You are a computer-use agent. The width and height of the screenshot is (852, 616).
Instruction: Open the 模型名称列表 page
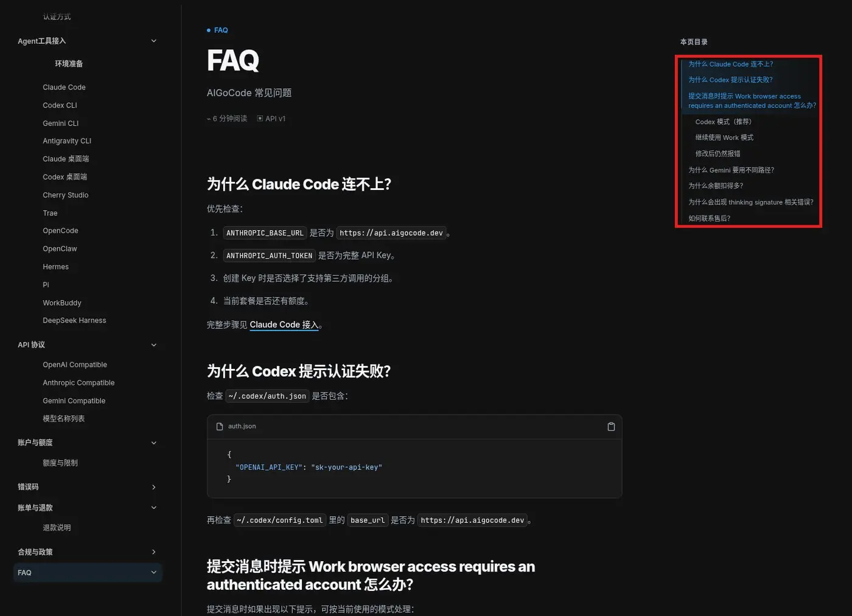63,419
